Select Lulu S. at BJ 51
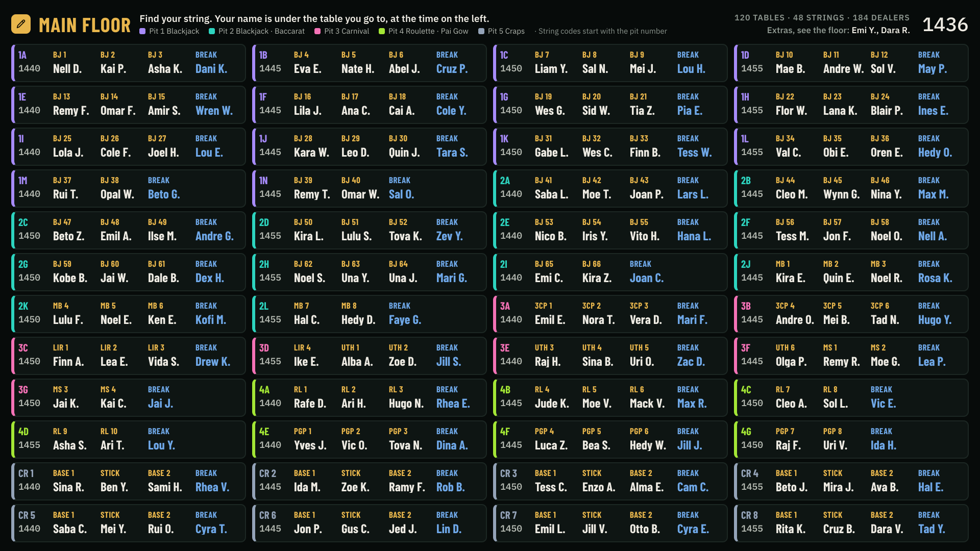The height and width of the screenshot is (551, 980). coord(357,236)
